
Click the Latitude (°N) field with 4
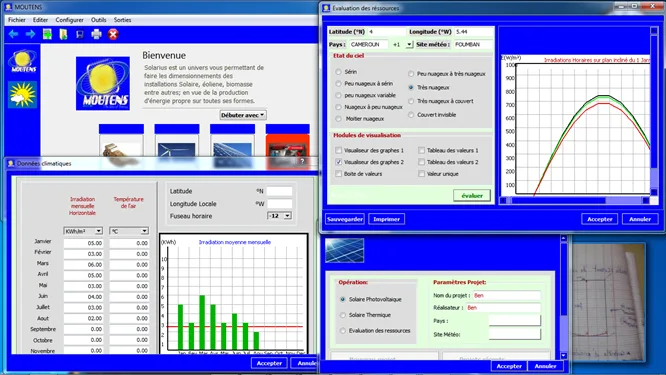click(x=387, y=32)
